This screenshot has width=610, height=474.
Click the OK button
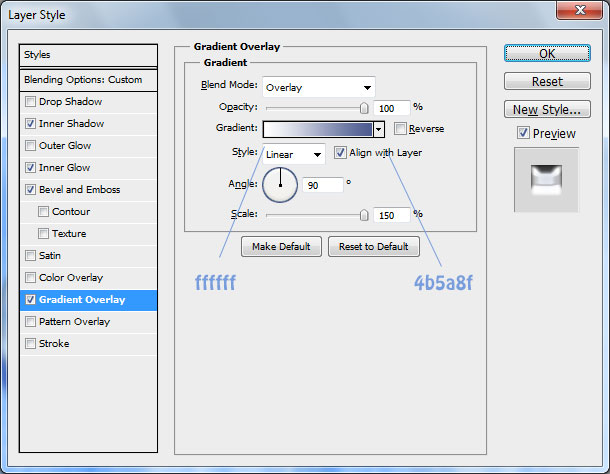(x=547, y=53)
